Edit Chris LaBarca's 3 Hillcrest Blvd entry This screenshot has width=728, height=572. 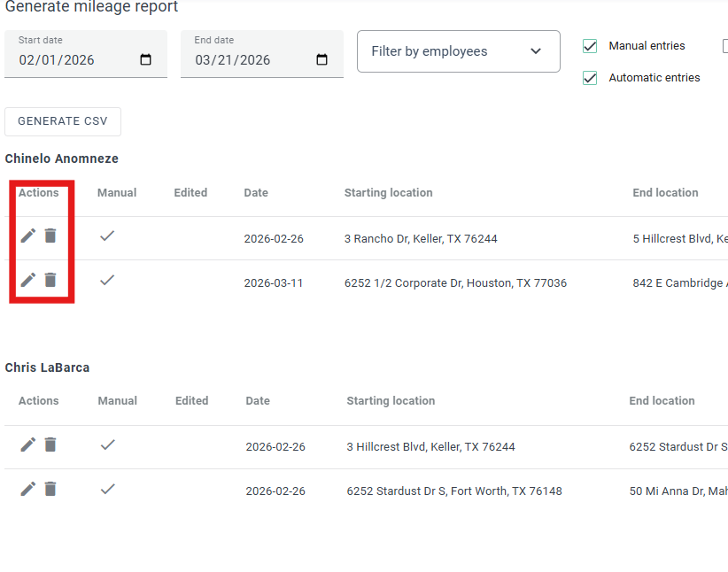coord(28,444)
